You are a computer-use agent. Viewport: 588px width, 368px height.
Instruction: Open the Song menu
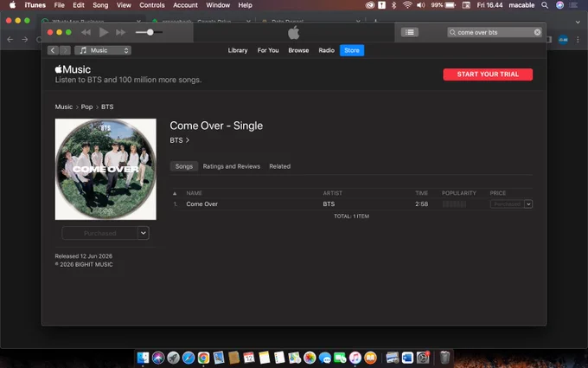tap(100, 5)
